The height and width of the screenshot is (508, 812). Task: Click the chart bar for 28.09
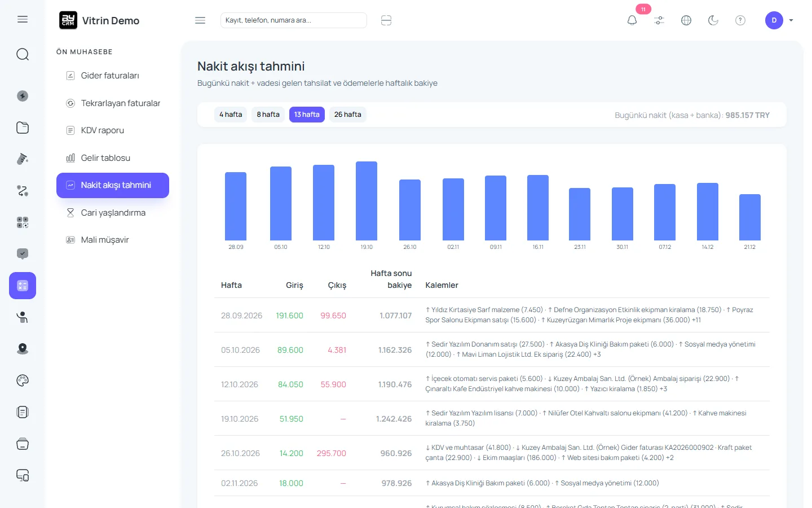(236, 206)
